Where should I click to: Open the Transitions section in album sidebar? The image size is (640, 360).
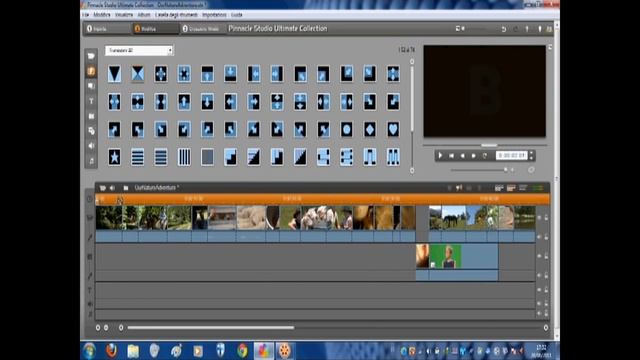[91, 71]
